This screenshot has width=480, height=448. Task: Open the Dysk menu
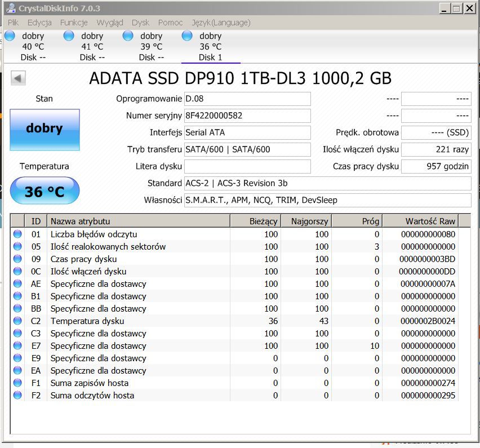click(x=140, y=23)
